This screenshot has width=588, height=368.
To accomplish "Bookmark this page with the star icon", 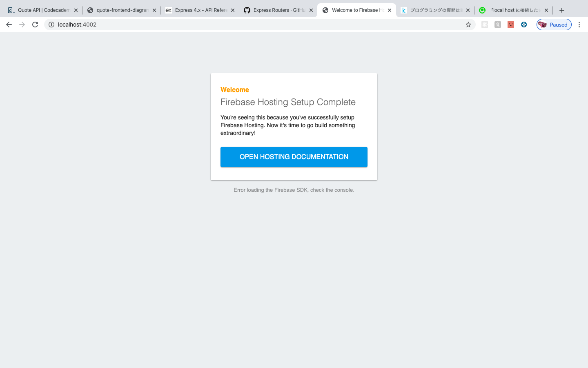I will click(468, 25).
